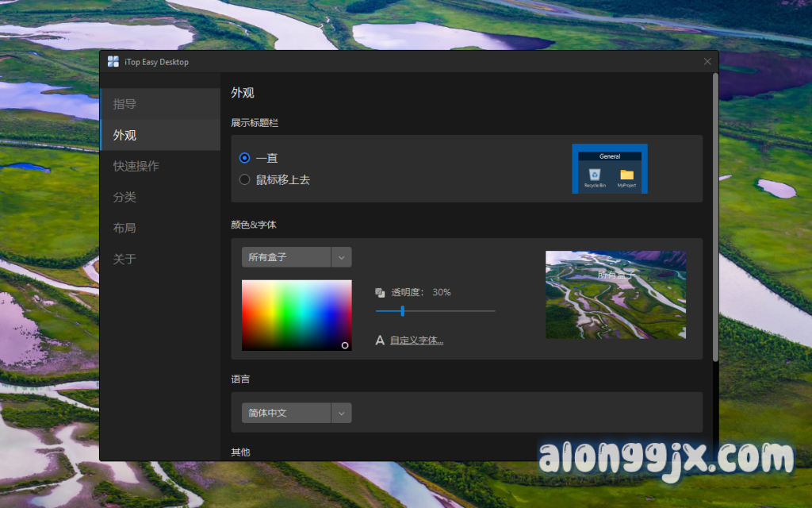Go to the 分类 settings page
The height and width of the screenshot is (508, 812).
pos(124,197)
